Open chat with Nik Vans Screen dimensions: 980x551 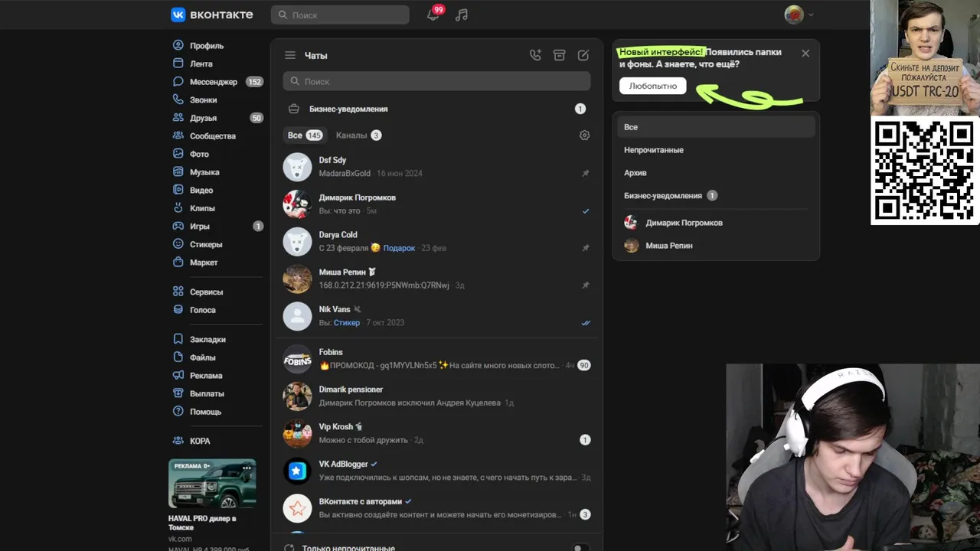pos(436,316)
